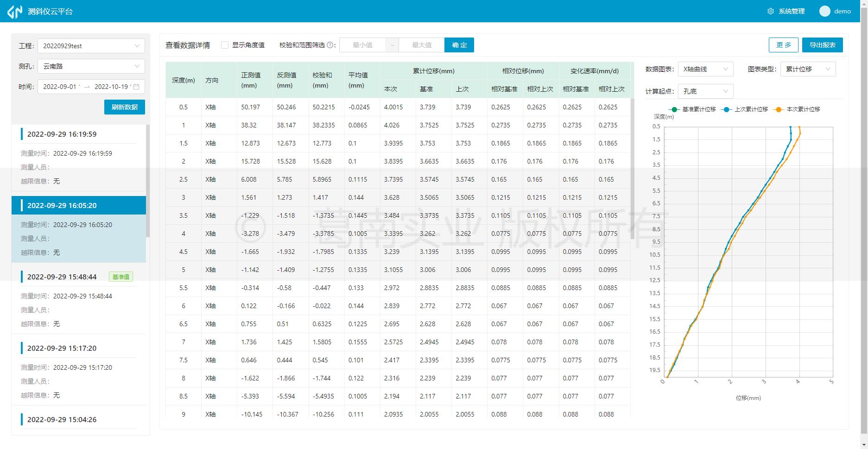Click the 位移(mm) chart axis label

point(748,398)
